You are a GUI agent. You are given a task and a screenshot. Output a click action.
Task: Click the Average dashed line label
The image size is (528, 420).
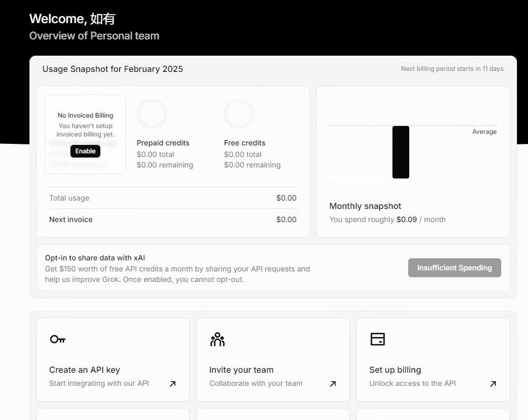pos(484,132)
